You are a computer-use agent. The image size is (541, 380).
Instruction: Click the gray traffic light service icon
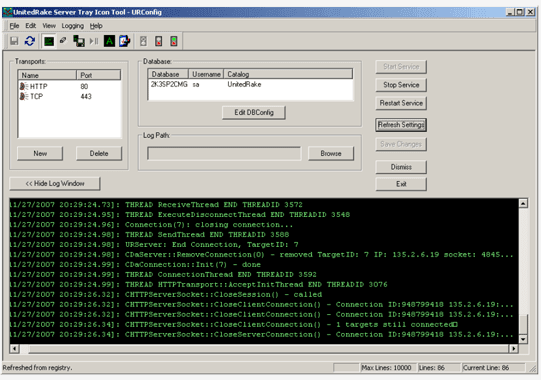pos(143,41)
